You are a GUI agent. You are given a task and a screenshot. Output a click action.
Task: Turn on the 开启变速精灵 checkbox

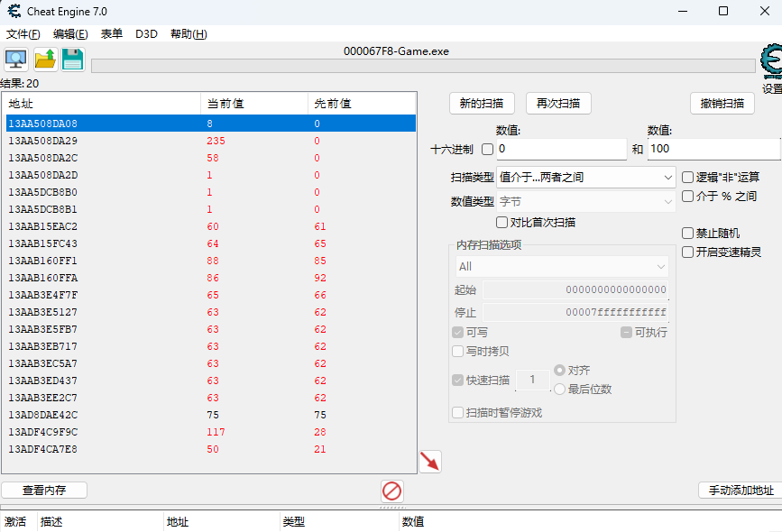[x=687, y=252]
